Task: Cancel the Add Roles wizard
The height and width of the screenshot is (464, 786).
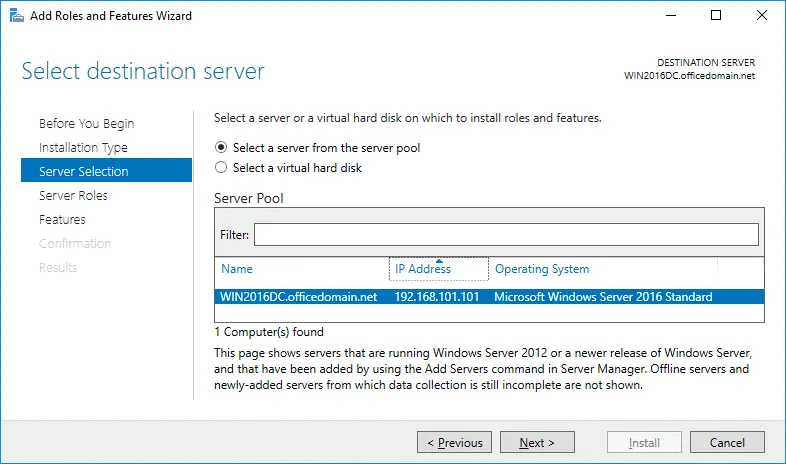Action: tap(727, 443)
